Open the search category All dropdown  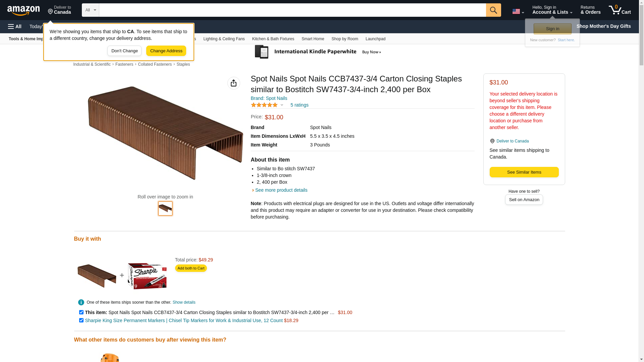(x=90, y=10)
